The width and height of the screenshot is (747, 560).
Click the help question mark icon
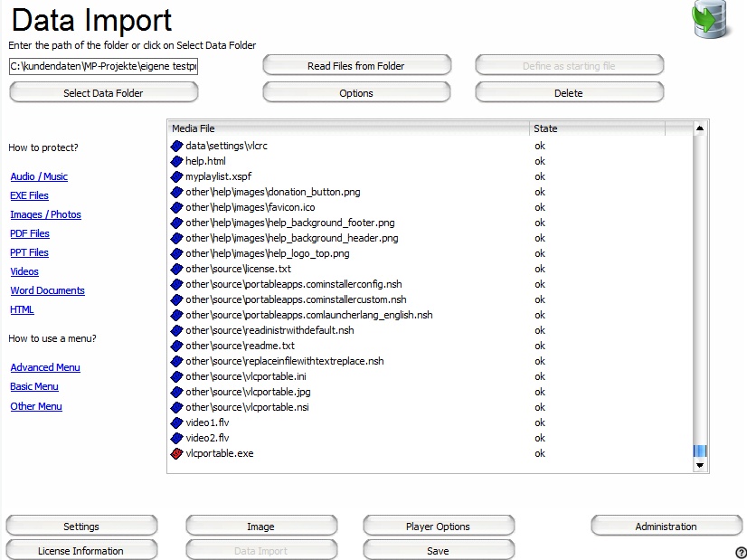741,553
